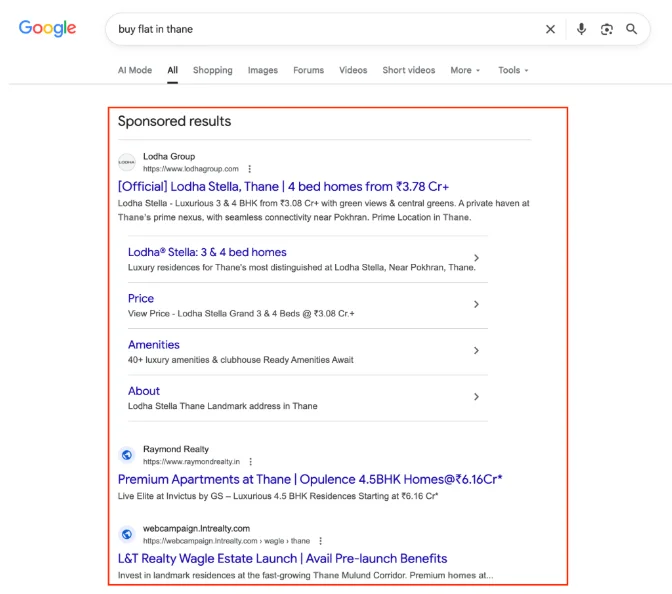Clear the search query with X icon

click(x=550, y=29)
